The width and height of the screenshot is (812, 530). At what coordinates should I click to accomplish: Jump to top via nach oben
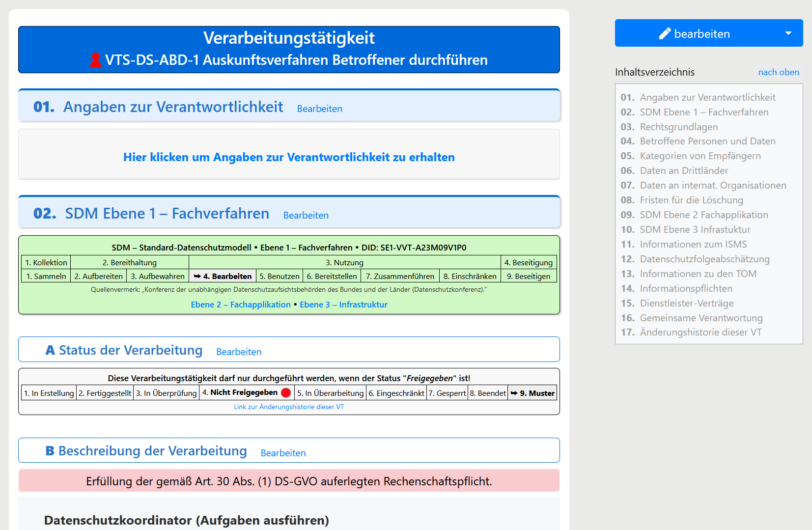tap(778, 72)
